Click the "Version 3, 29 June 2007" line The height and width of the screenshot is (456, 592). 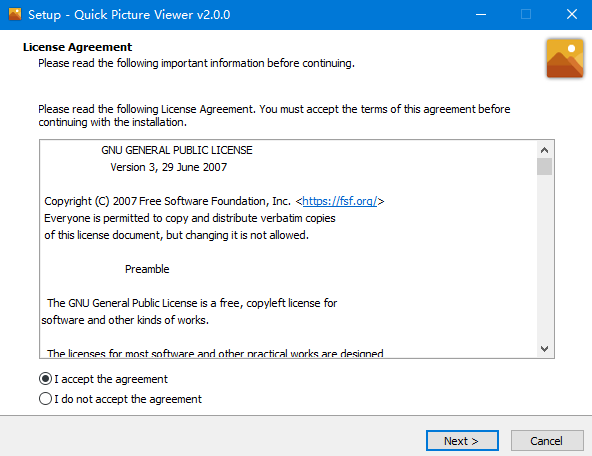pyautogui.click(x=169, y=167)
